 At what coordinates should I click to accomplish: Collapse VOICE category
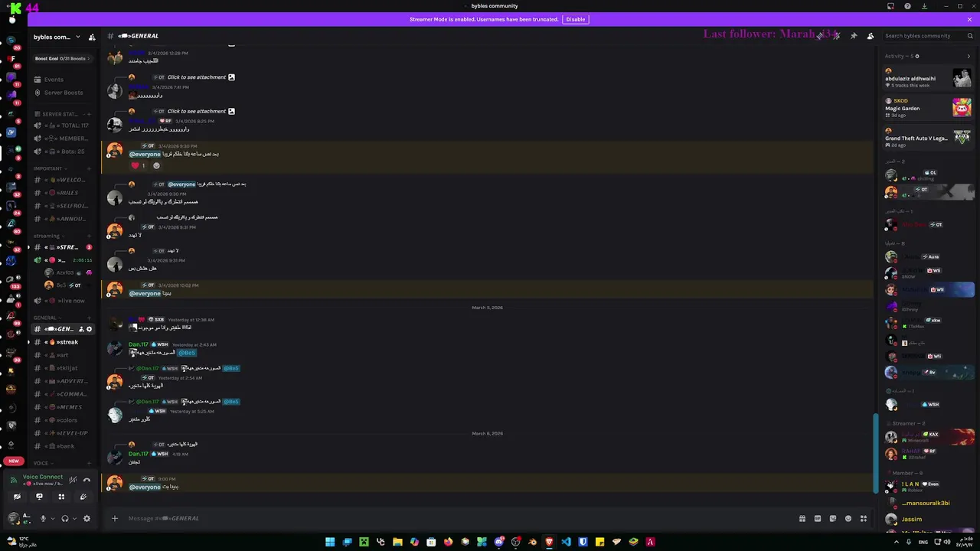pos(43,463)
